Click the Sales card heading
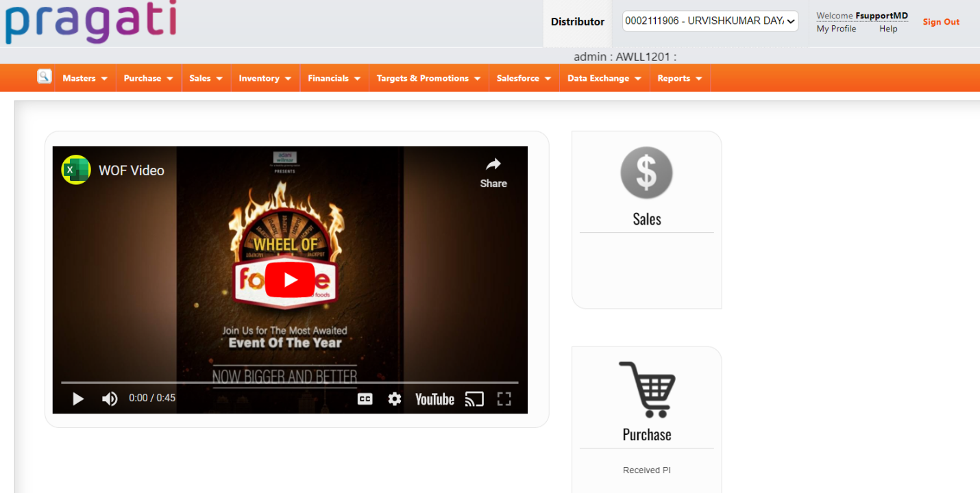The height and width of the screenshot is (493, 980). pyautogui.click(x=647, y=219)
